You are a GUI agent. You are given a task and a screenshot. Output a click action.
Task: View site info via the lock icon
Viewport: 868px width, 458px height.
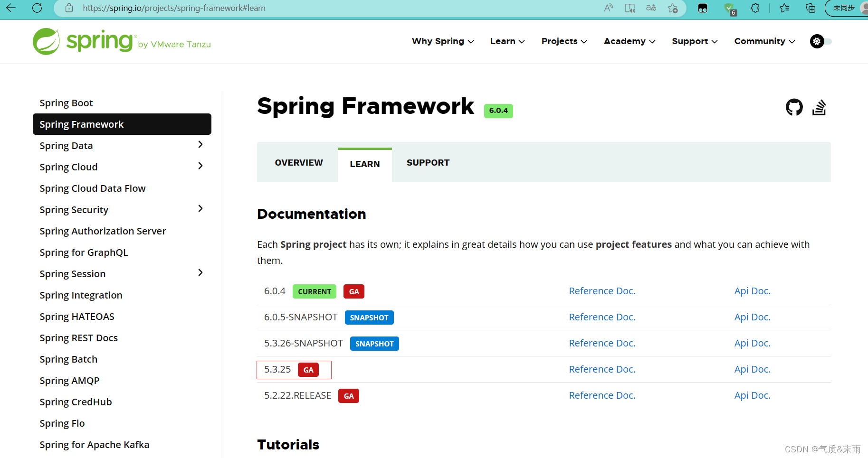69,8
